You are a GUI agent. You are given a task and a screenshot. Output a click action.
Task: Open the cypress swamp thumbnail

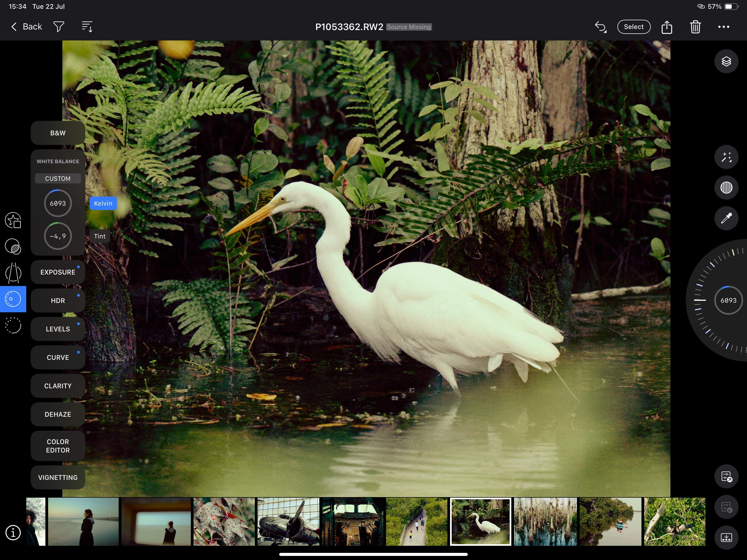(x=545, y=521)
